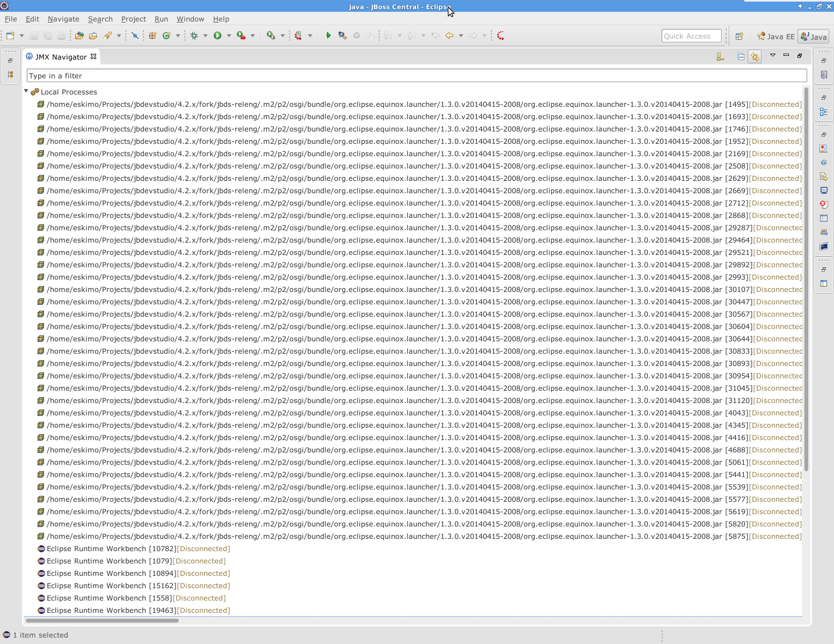This screenshot has width=834, height=644.
Task: Open the New wizard dropdown arrow
Action: tap(21, 36)
